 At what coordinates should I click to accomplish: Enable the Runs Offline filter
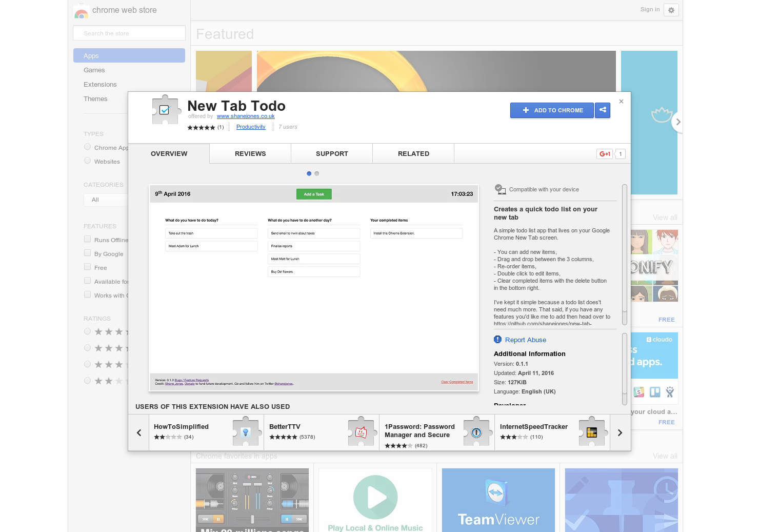click(87, 239)
